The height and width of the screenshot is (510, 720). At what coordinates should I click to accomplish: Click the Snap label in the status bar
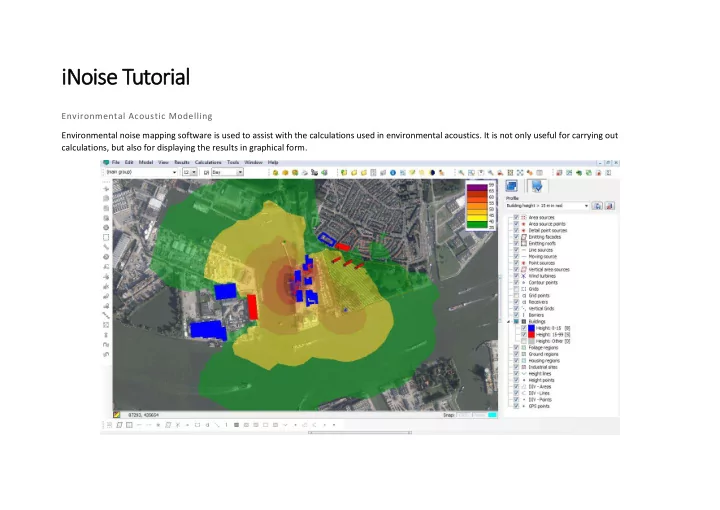(449, 415)
